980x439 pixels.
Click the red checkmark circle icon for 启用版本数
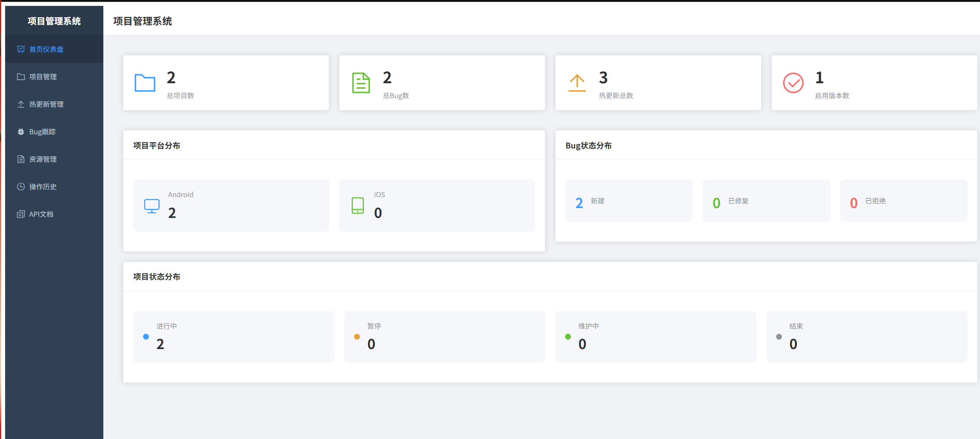(x=793, y=83)
